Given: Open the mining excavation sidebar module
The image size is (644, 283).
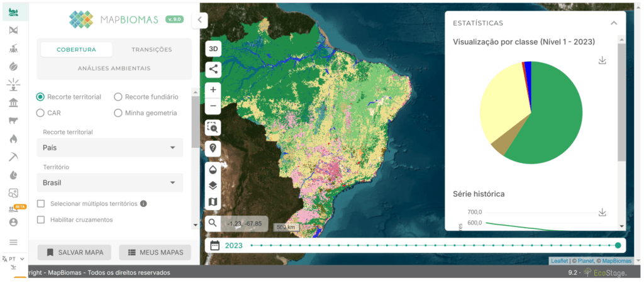Looking at the screenshot, I should pyautogui.click(x=13, y=48).
